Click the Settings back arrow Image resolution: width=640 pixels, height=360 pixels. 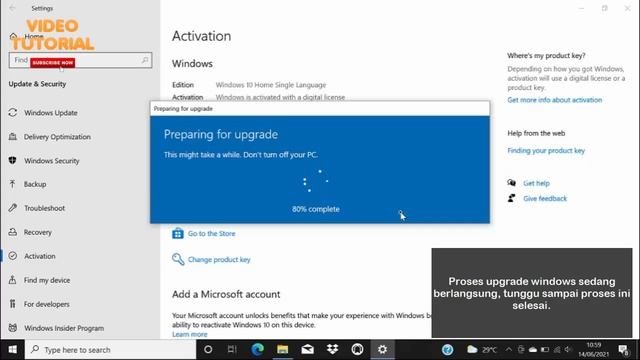click(x=13, y=8)
